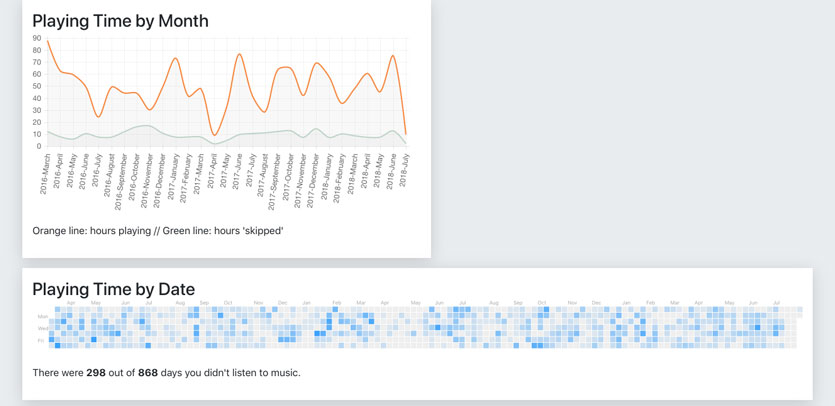This screenshot has height=406, width=835.
Task: Click the 50 value on the y-axis
Action: pos(37,86)
